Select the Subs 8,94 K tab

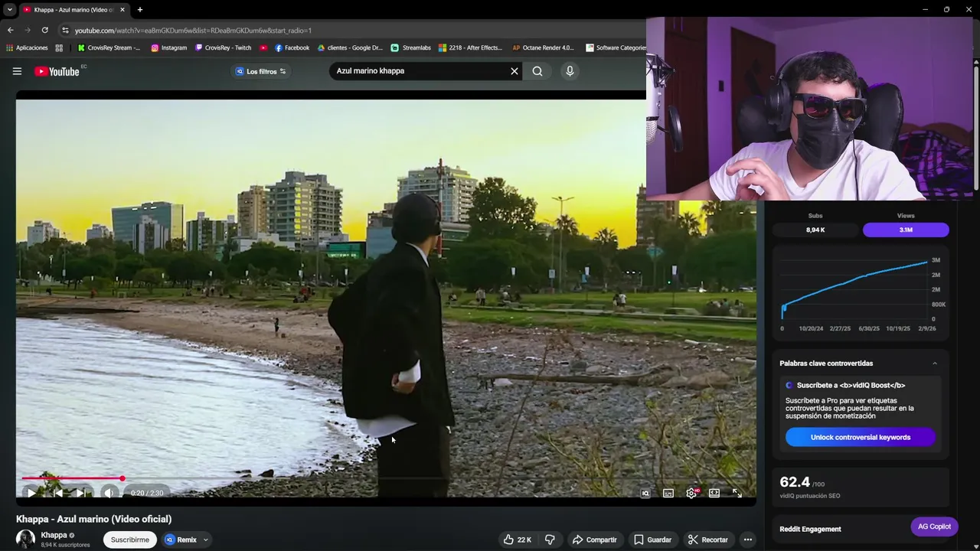coord(815,230)
